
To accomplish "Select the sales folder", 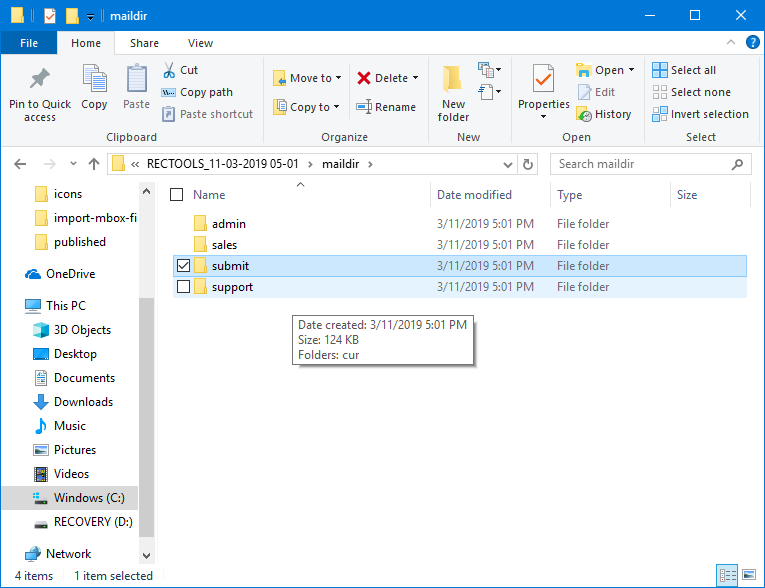I will click(460, 245).
